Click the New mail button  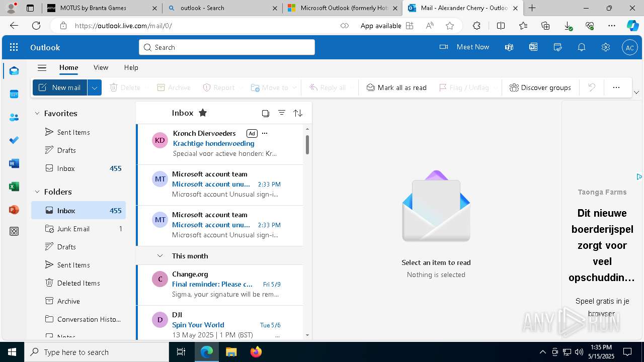60,87
